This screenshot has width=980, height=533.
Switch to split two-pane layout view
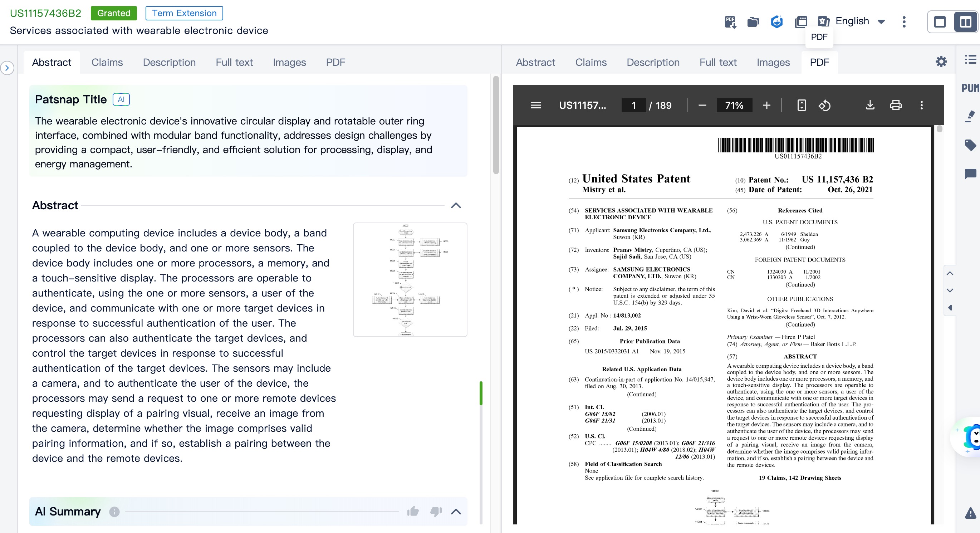(965, 22)
